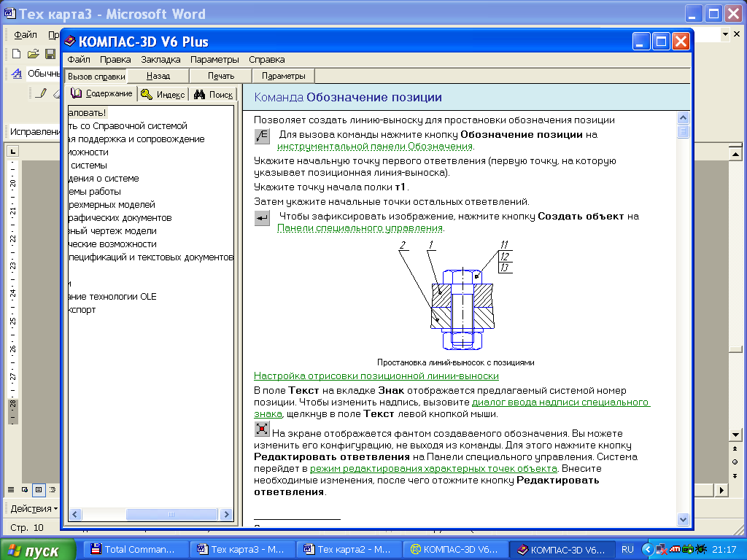Select contents item ending 'технологии OLE'
The height and width of the screenshot is (560, 747).
click(112, 297)
